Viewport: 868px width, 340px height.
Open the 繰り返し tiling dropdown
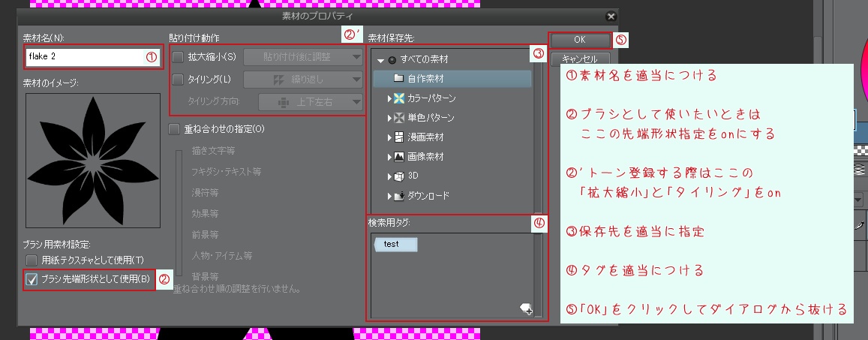[303, 80]
